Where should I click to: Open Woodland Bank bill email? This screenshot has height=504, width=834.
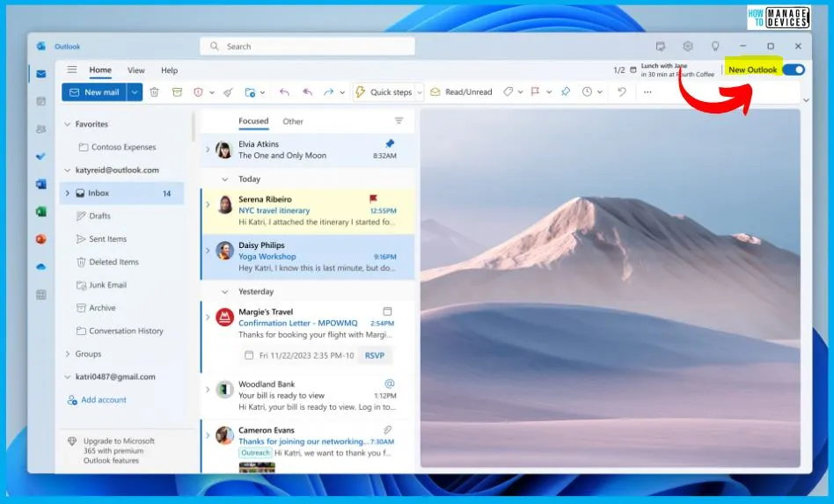click(x=307, y=396)
